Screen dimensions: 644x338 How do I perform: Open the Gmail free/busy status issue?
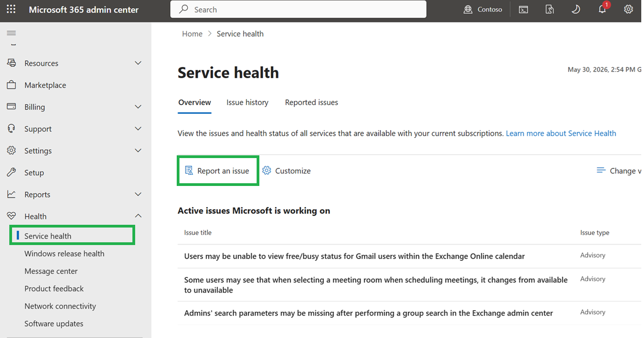pos(354,257)
